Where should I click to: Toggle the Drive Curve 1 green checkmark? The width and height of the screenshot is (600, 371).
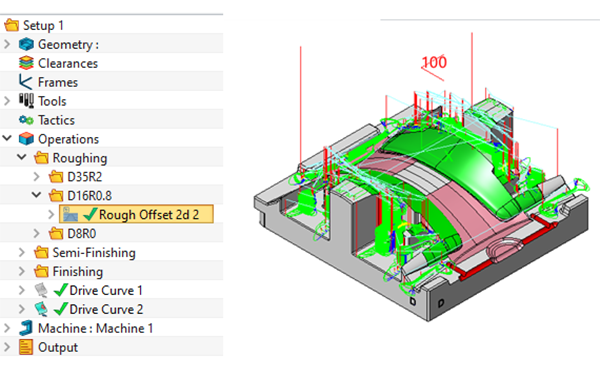pyautogui.click(x=61, y=290)
